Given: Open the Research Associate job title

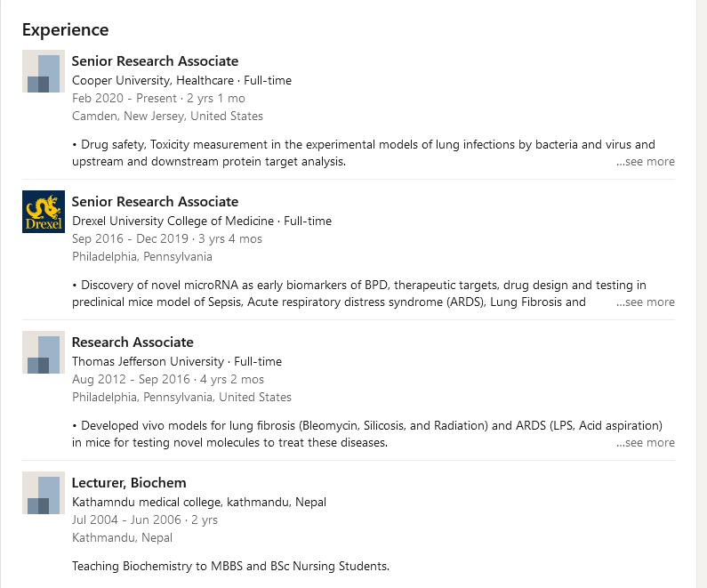Looking at the screenshot, I should coord(133,342).
